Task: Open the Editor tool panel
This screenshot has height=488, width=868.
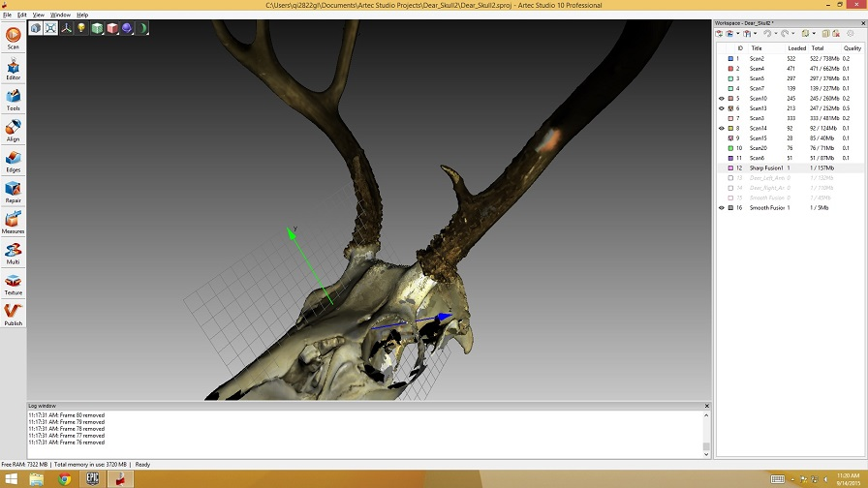Action: pyautogui.click(x=14, y=68)
